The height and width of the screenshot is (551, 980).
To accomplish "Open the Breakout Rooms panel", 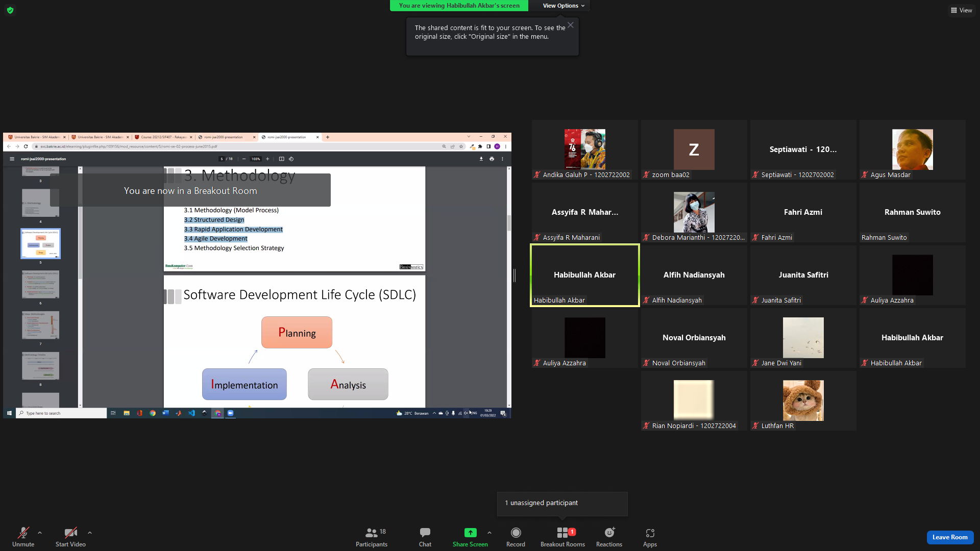I will click(x=562, y=537).
